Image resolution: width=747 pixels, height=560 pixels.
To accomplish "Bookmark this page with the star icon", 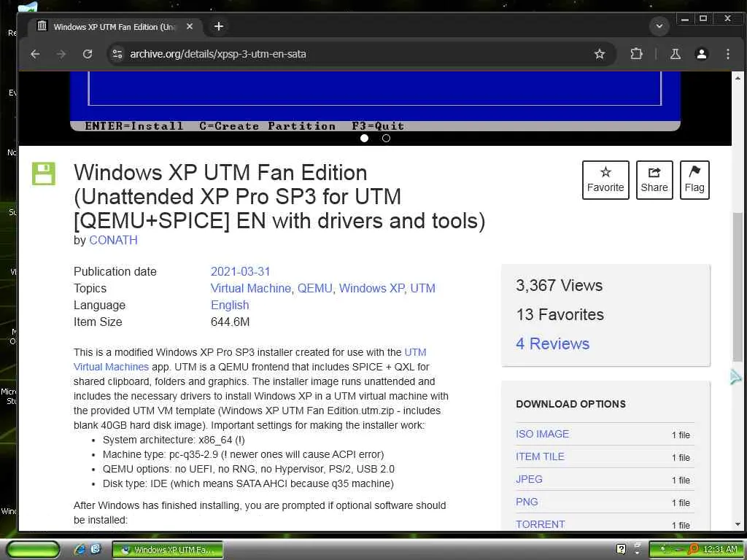I will click(x=600, y=54).
